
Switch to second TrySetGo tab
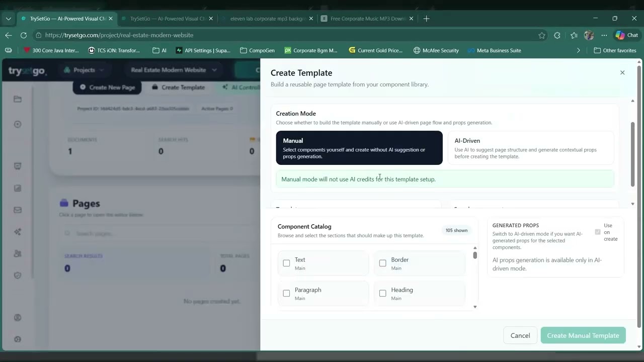[x=167, y=19]
